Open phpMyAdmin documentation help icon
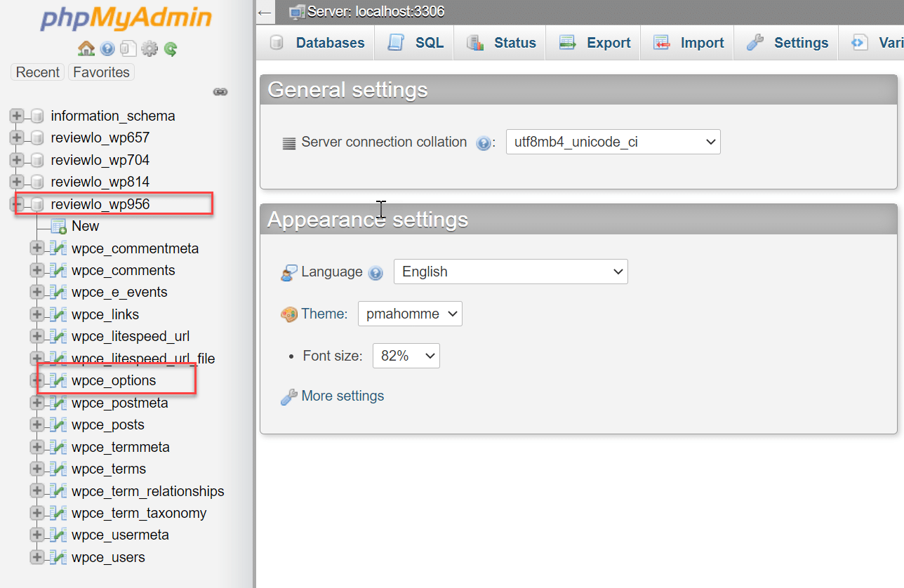Image resolution: width=904 pixels, height=588 pixels. point(107,49)
